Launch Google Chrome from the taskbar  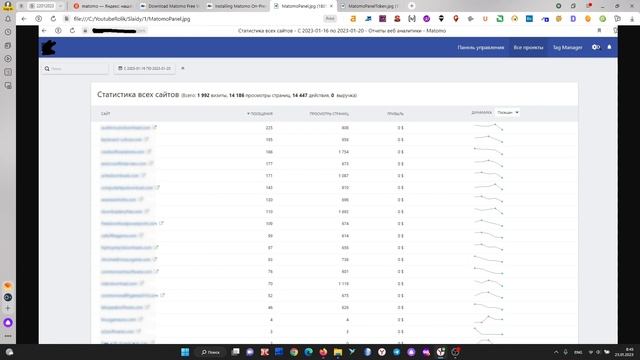[294, 352]
